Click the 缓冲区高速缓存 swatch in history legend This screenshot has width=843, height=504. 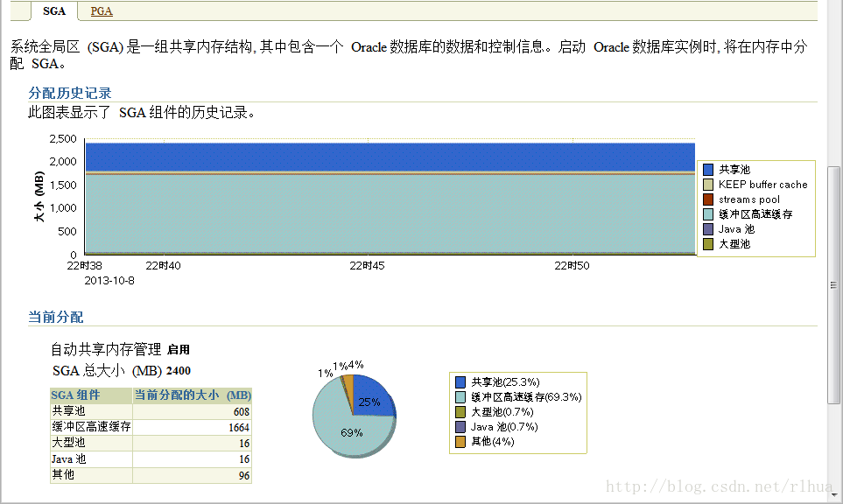coord(708,214)
